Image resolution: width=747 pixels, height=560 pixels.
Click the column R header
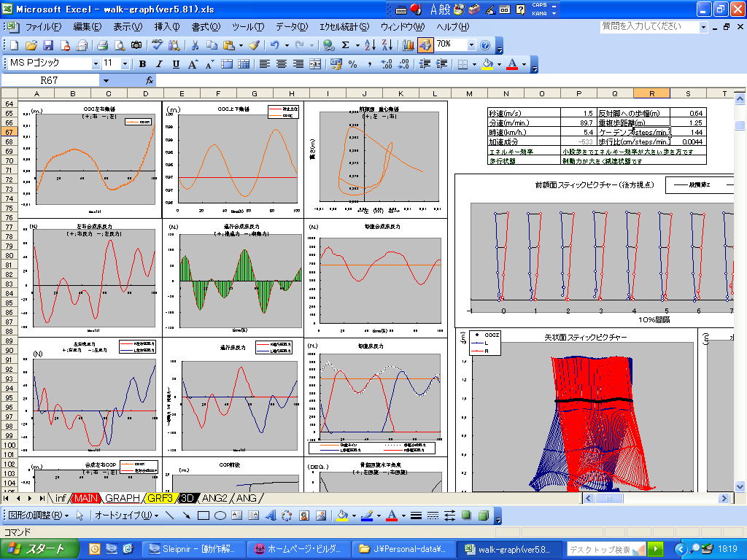[651, 93]
